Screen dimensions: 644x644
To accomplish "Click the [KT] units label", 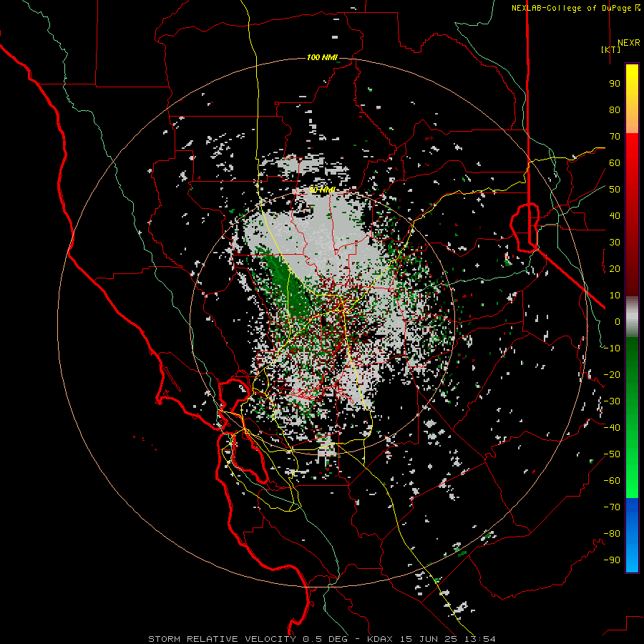I will click(610, 49).
